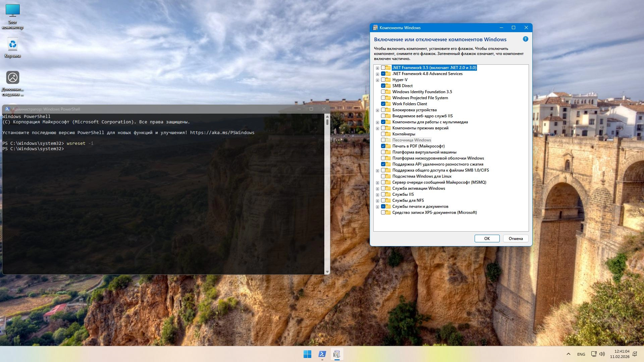Click the blue help question mark icon
Image resolution: width=644 pixels, height=362 pixels.
pos(525,39)
